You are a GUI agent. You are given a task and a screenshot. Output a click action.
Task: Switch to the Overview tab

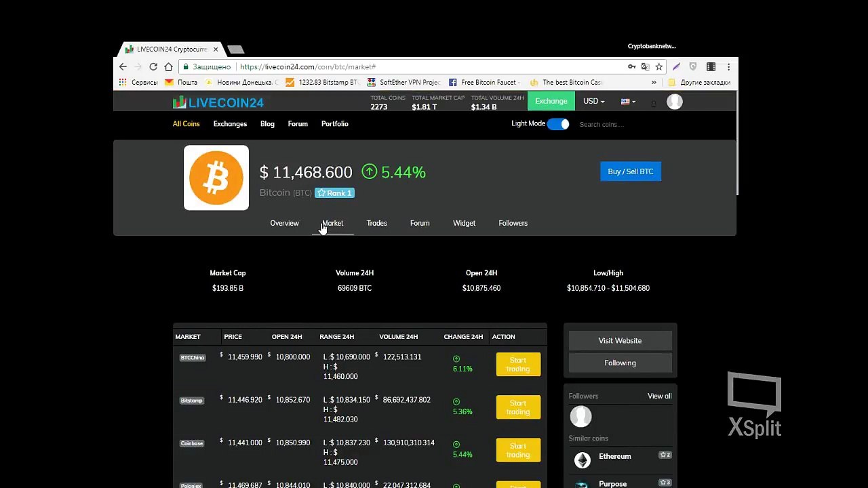tap(284, 223)
